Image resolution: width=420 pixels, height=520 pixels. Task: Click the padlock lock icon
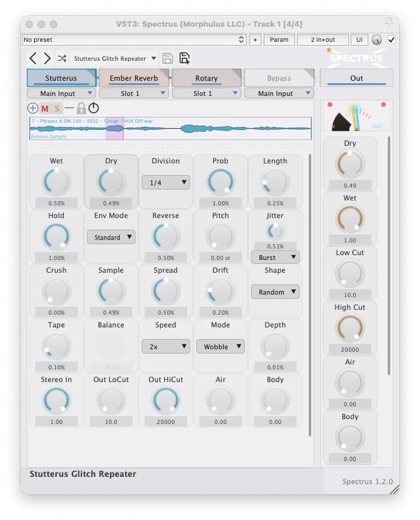pyautogui.click(x=81, y=108)
